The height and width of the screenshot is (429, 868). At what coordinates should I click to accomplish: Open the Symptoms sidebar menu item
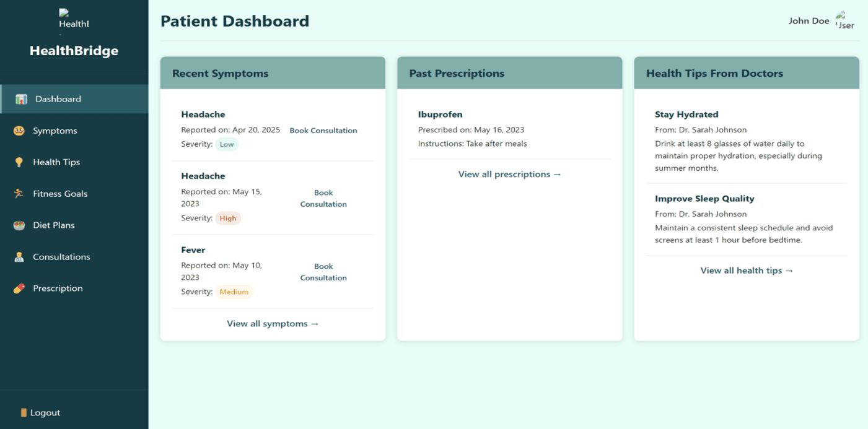click(x=55, y=131)
